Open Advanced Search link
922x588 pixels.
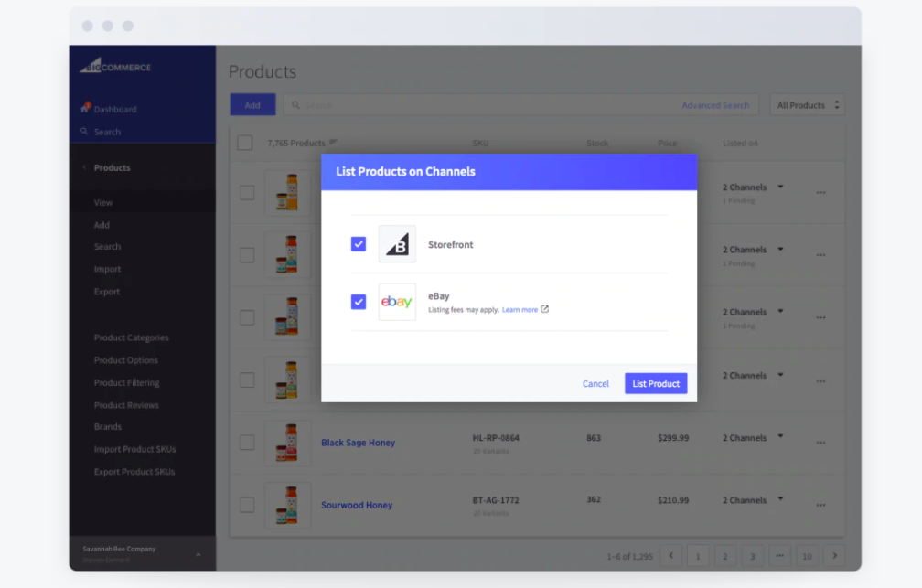[x=715, y=105]
